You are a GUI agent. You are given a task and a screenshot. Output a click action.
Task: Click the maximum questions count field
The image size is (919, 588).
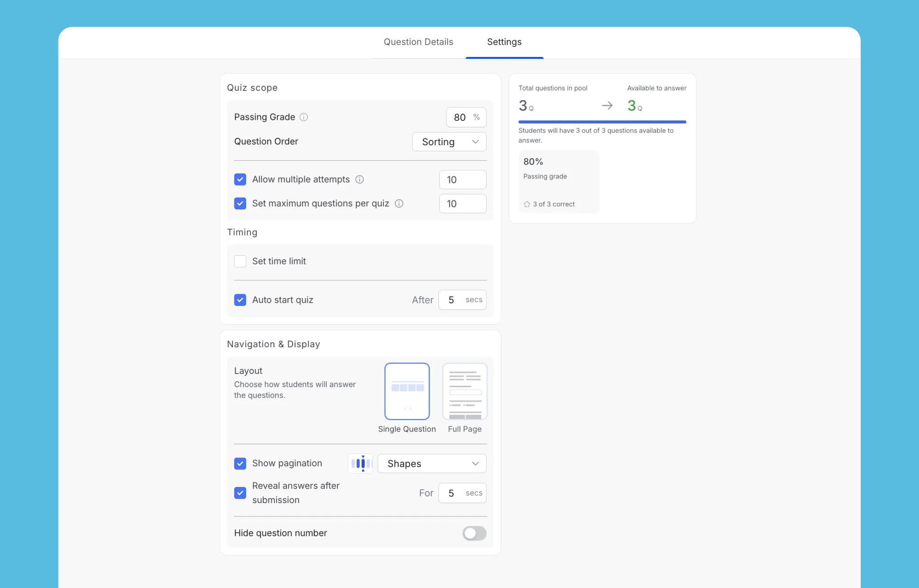tap(462, 204)
